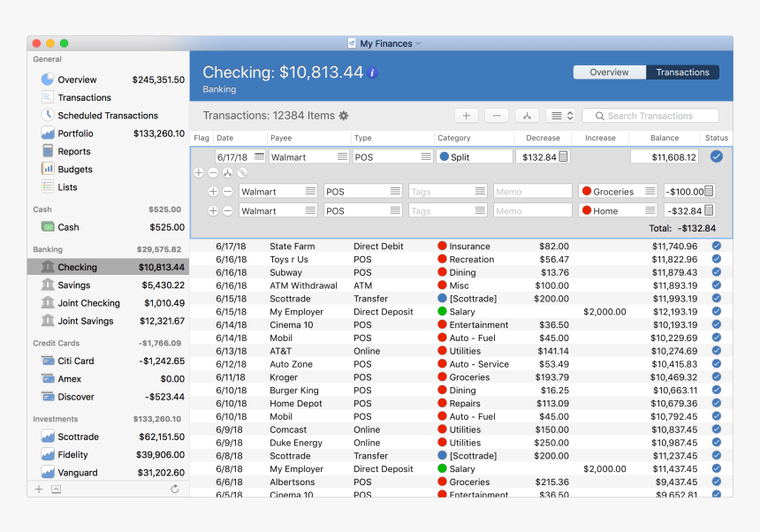Toggle the status checkmark for Subway transaction
Viewport: 760px width, 532px height.
click(716, 273)
